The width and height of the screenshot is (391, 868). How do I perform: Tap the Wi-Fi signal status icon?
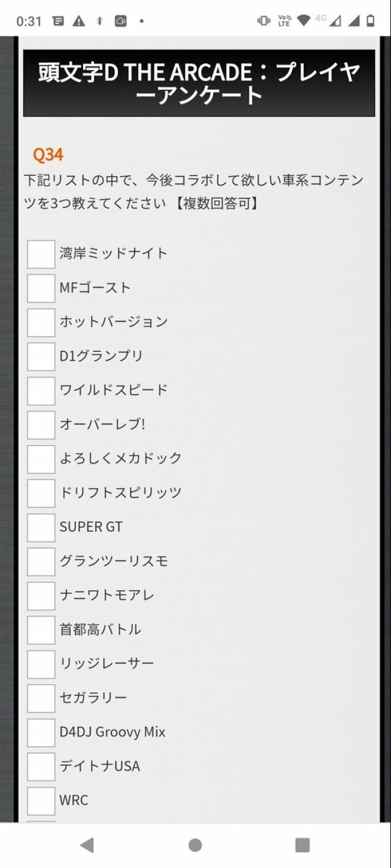point(303,21)
